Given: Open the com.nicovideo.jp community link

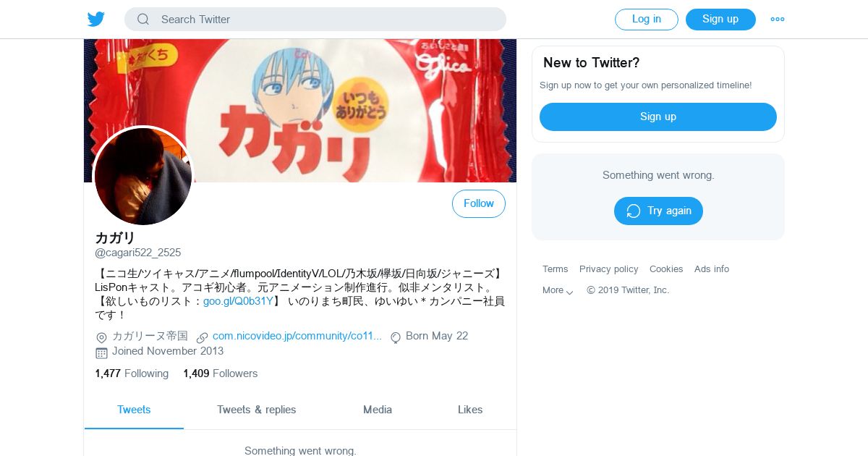Looking at the screenshot, I should pyautogui.click(x=297, y=336).
